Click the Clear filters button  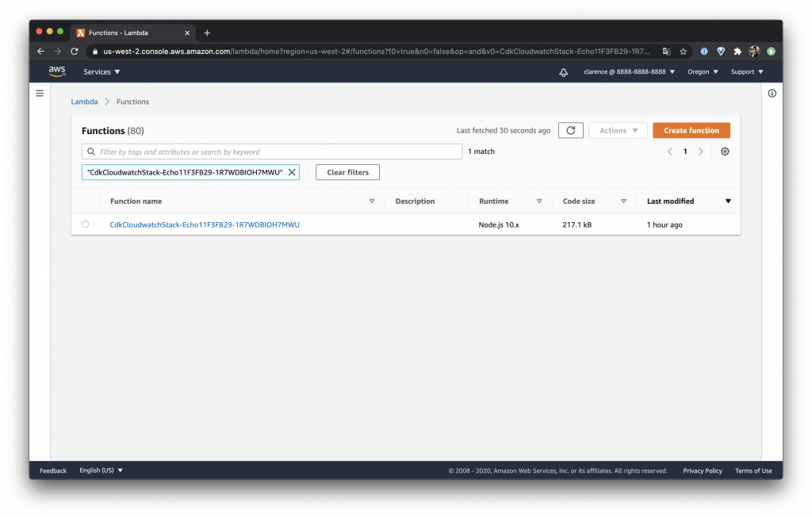[347, 172]
